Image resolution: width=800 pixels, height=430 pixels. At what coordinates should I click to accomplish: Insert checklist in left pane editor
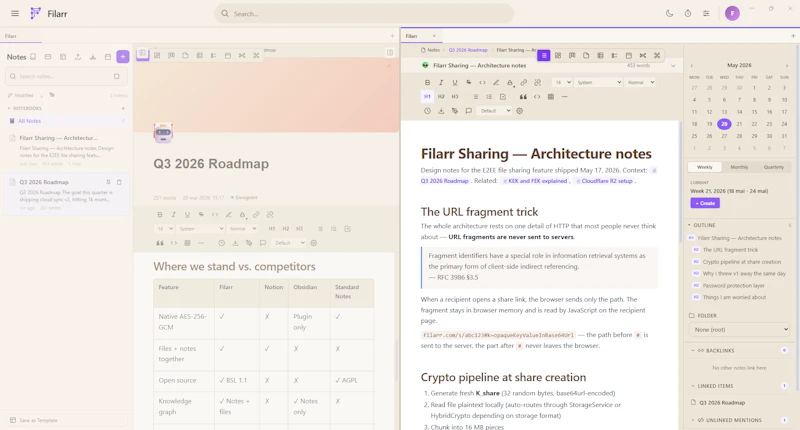pos(347,229)
